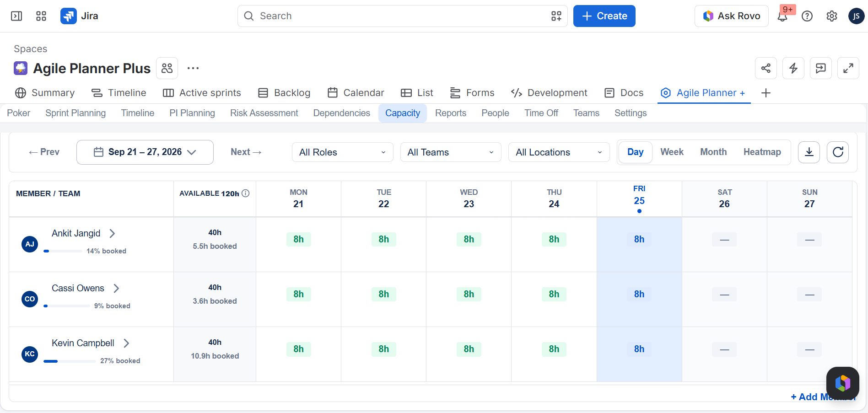Screen dimensions: 868x413
Task: Click the Create button
Action: click(604, 16)
